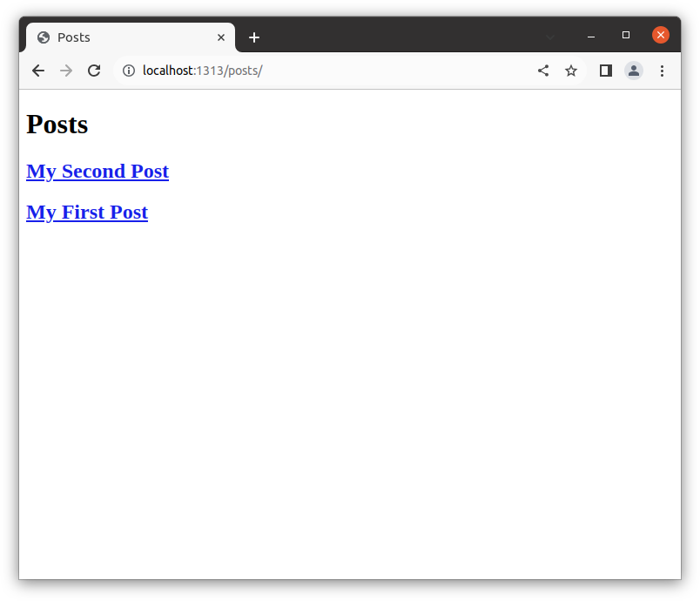
Task: Open the profile avatar menu
Action: (x=634, y=71)
